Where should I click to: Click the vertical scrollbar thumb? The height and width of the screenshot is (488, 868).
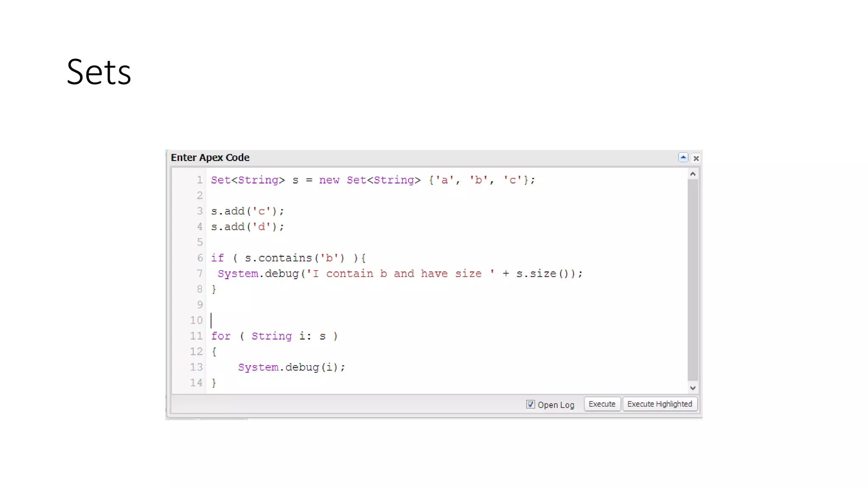pyautogui.click(x=693, y=280)
